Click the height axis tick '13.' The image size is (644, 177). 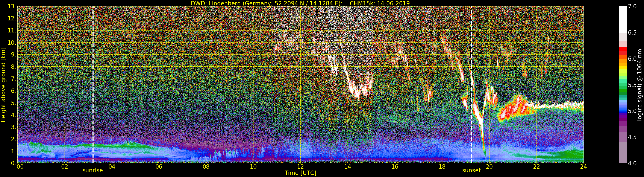(12, 6)
